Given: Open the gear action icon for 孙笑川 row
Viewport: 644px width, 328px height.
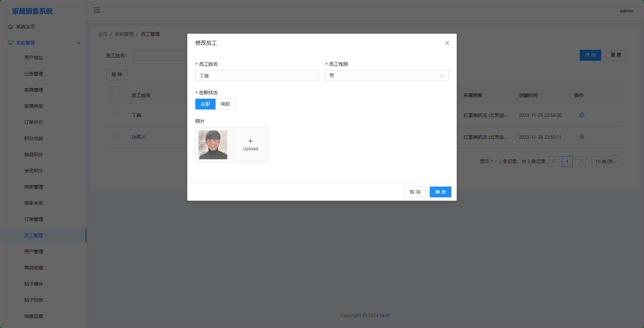Looking at the screenshot, I should [x=582, y=137].
